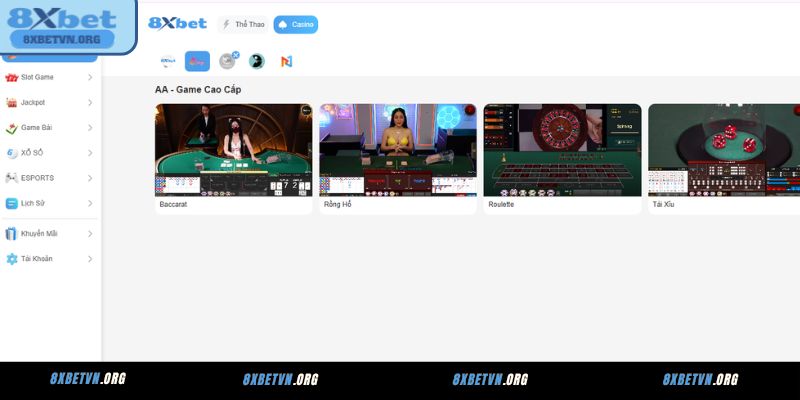800x400 pixels.
Task: Click the Slot Game 777 icon
Action: click(12, 77)
